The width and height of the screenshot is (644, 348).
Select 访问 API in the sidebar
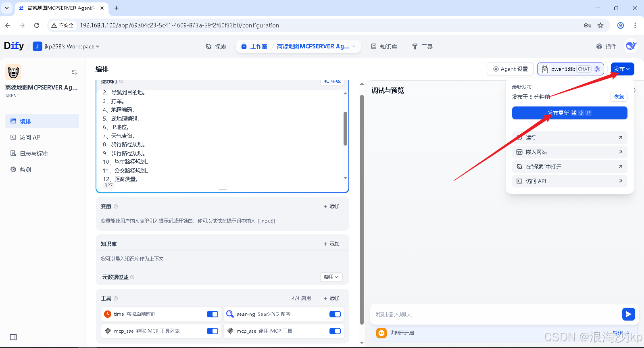[x=42, y=137]
